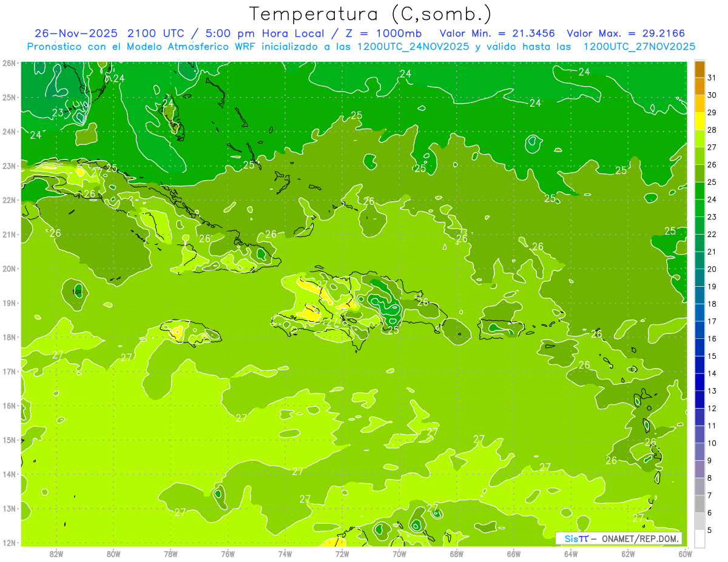Click the 14N latitude axis label

point(8,474)
